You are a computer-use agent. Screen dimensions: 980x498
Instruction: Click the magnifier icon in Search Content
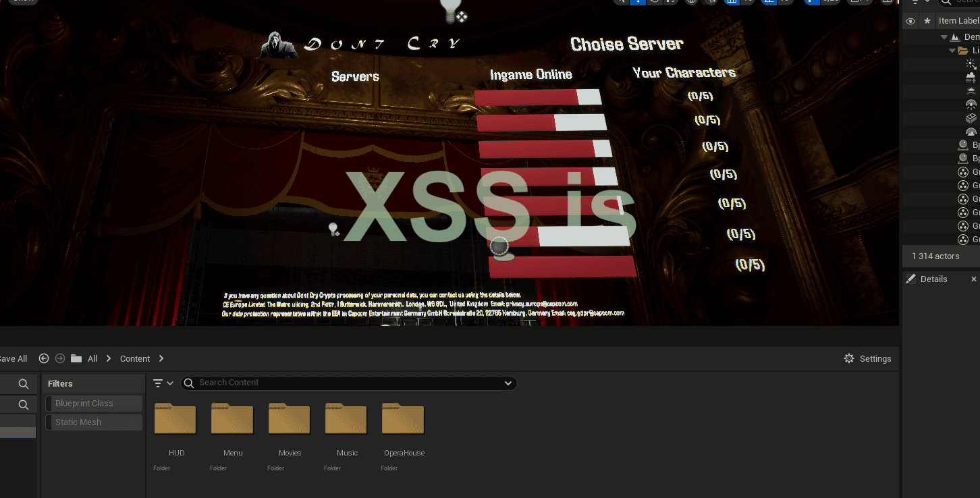pyautogui.click(x=190, y=383)
